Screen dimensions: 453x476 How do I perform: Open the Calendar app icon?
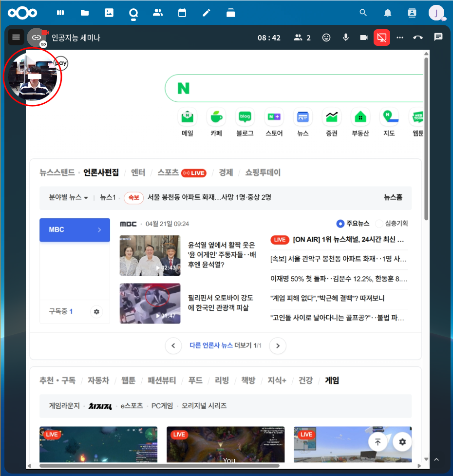tap(182, 13)
